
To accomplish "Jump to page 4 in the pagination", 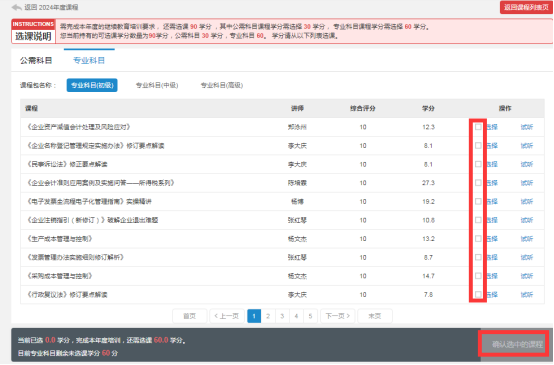I will (296, 316).
